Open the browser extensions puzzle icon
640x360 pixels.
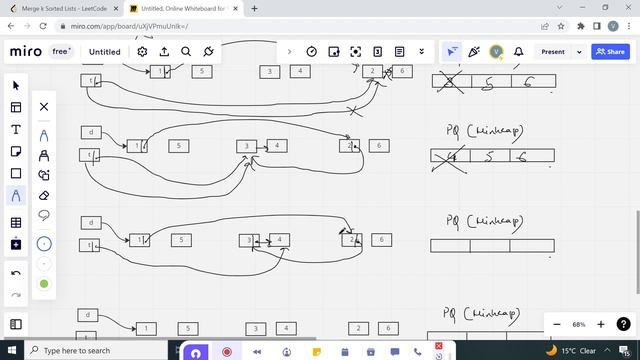[581, 26]
